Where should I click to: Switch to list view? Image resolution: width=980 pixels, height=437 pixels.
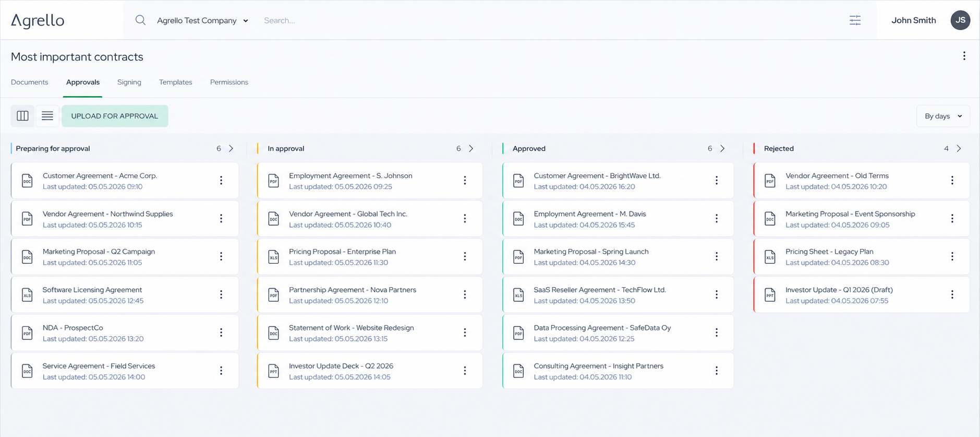[47, 116]
